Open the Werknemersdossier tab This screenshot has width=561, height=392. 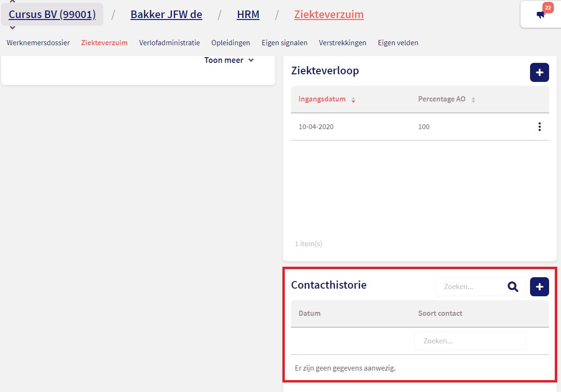pyautogui.click(x=38, y=43)
